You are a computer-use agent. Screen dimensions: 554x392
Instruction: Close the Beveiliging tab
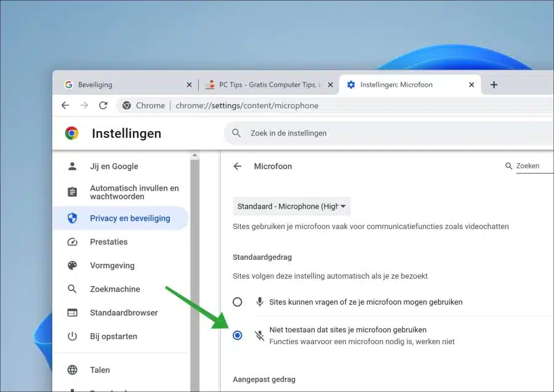coord(189,85)
